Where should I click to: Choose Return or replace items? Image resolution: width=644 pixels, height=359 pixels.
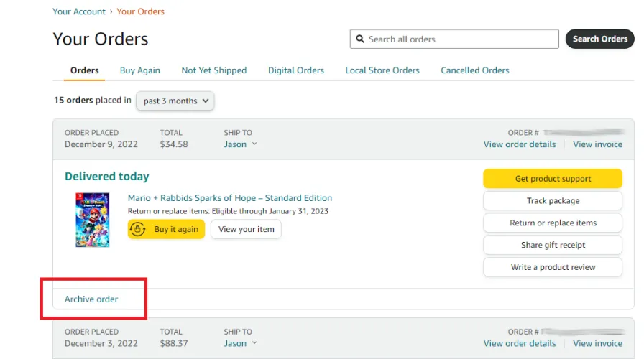(x=552, y=223)
